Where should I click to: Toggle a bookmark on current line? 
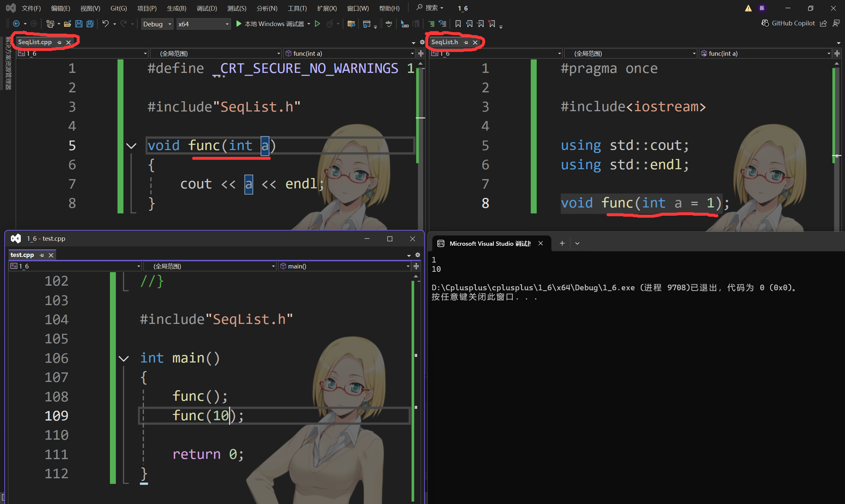coord(458,24)
